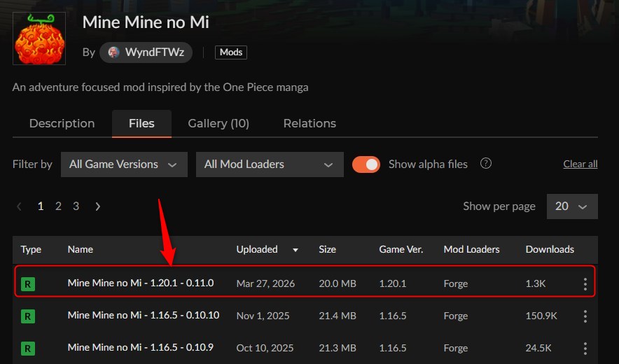Open file Mine Mine no Mi - 1.16.5 - 0.10.9
619x364 pixels.
click(x=141, y=348)
